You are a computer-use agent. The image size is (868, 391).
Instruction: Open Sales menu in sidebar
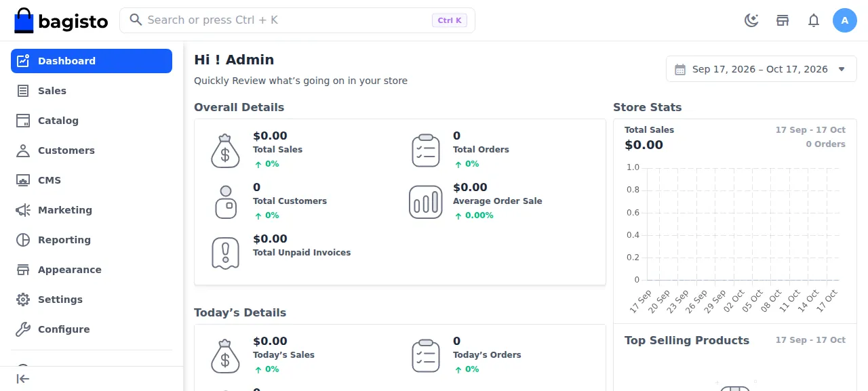click(x=92, y=91)
